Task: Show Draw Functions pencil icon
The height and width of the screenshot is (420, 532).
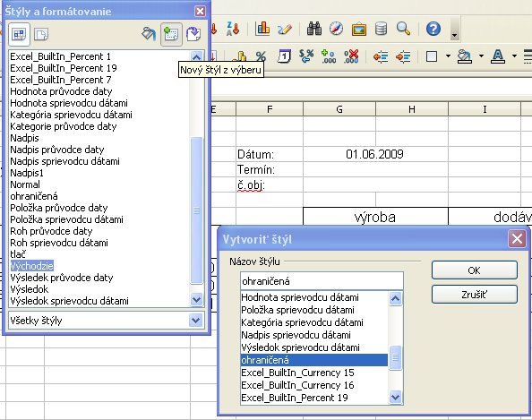Action: coord(284,30)
